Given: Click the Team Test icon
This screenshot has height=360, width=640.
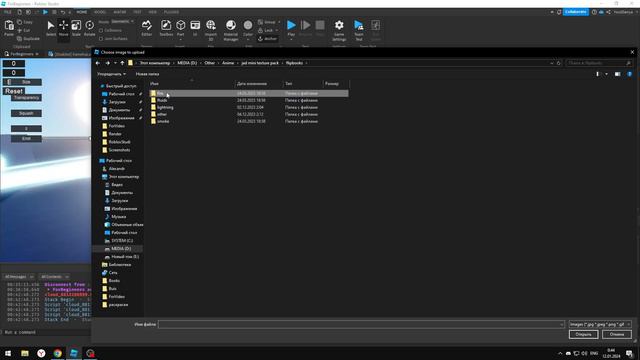Looking at the screenshot, I should [x=359, y=25].
